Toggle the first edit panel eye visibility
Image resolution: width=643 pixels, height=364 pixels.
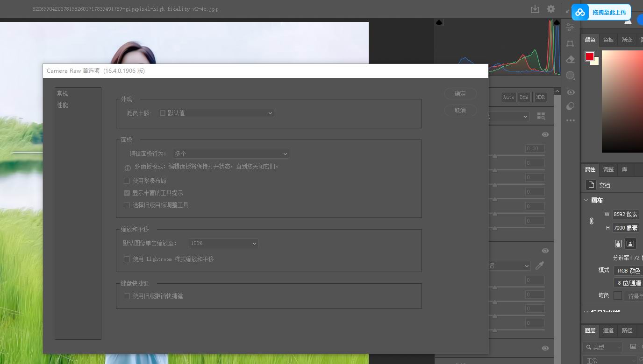(545, 134)
